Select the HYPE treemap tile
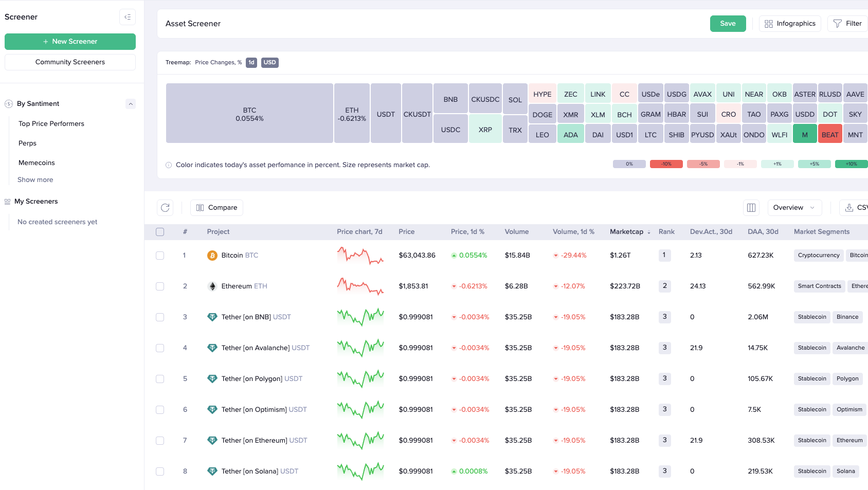Screen dimensions: 868x490 (542, 93)
